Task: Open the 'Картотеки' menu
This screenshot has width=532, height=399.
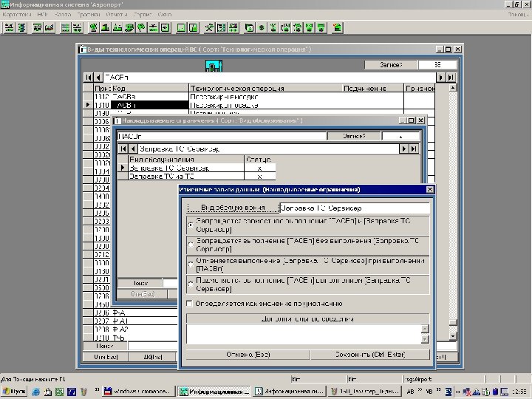Action: pyautogui.click(x=17, y=15)
